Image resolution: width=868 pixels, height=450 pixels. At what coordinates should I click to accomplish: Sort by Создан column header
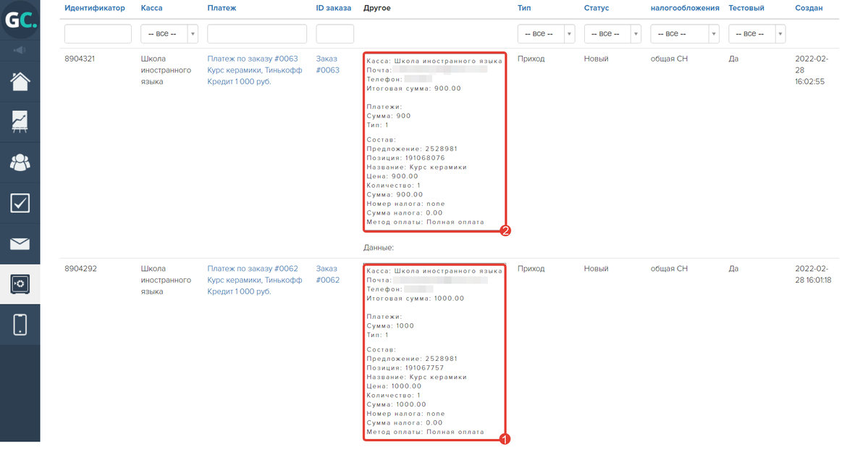(808, 8)
